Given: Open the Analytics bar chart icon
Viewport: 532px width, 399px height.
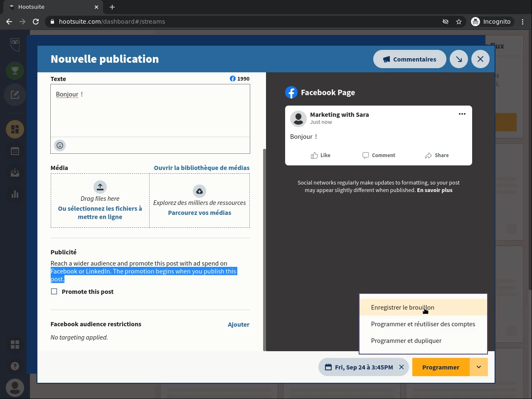Looking at the screenshot, I should pyautogui.click(x=15, y=194).
